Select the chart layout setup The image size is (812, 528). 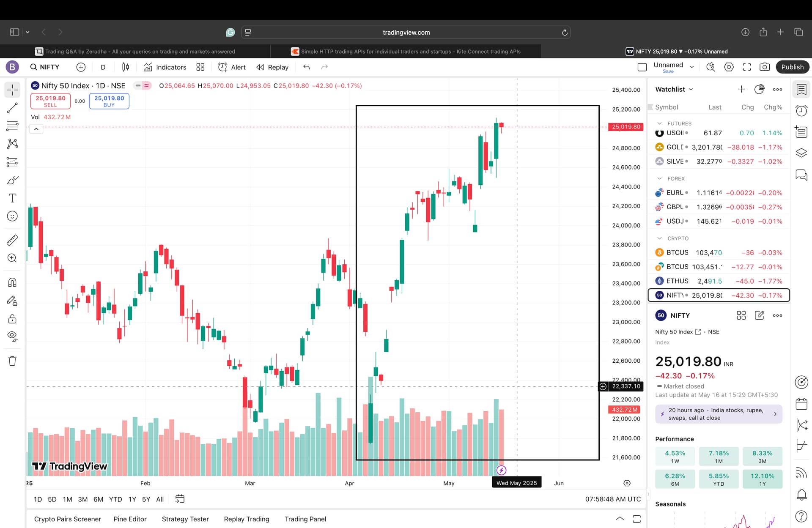coord(642,67)
